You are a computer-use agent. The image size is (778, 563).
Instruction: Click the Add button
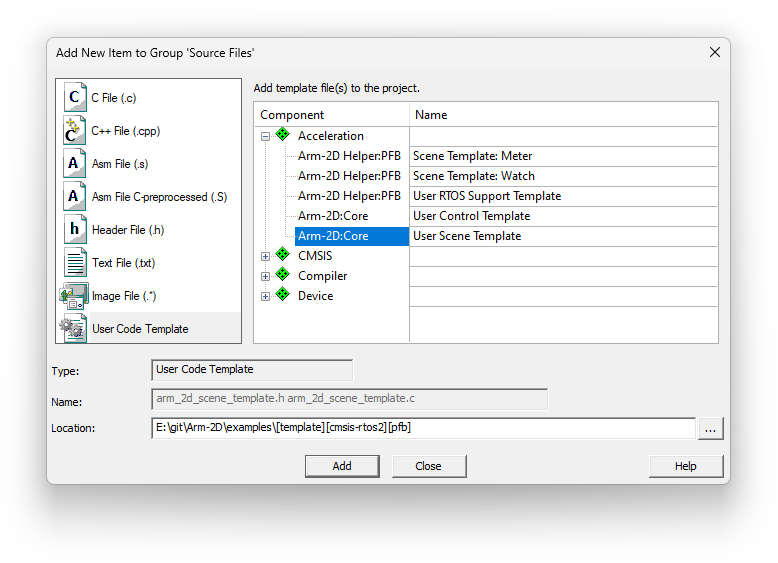[x=342, y=466]
